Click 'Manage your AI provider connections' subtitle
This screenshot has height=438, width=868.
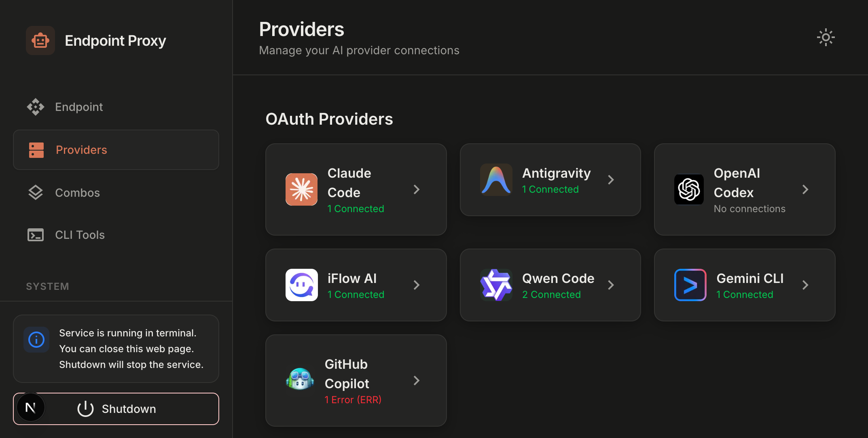pos(359,50)
